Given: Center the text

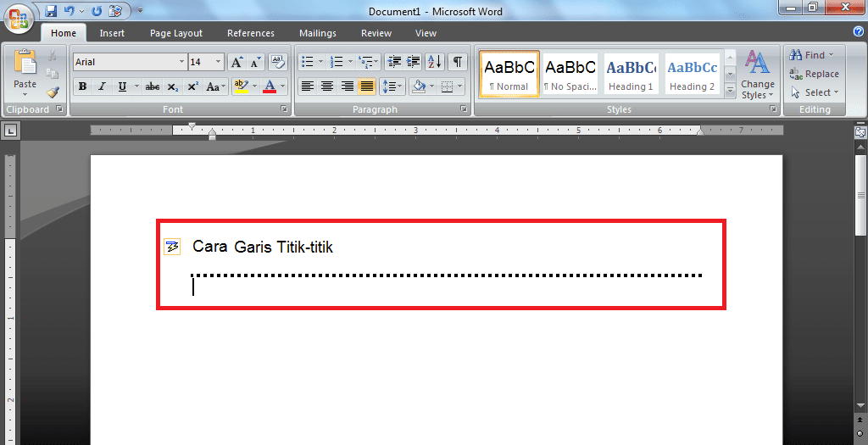Looking at the screenshot, I should pos(327,86).
